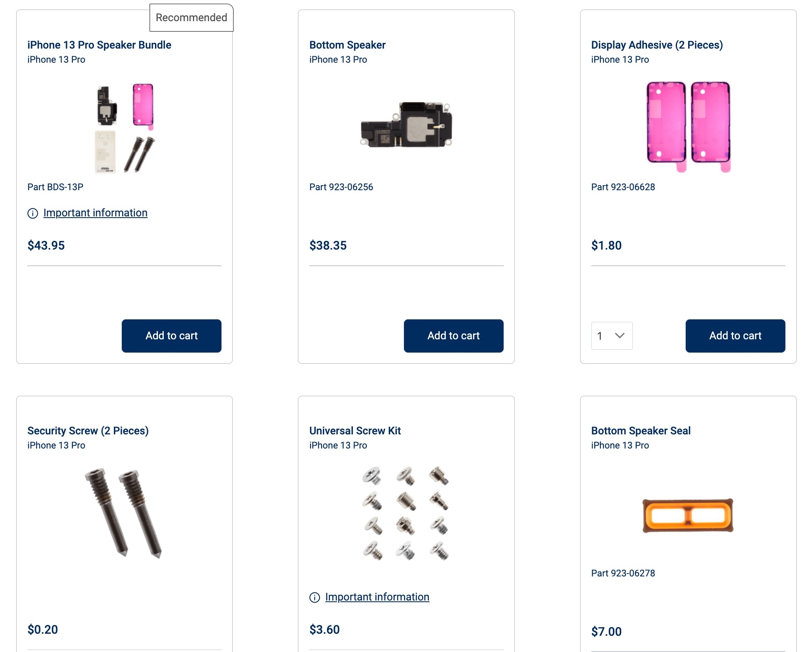Add Bottom Speaker to cart
812x652 pixels.
point(453,336)
